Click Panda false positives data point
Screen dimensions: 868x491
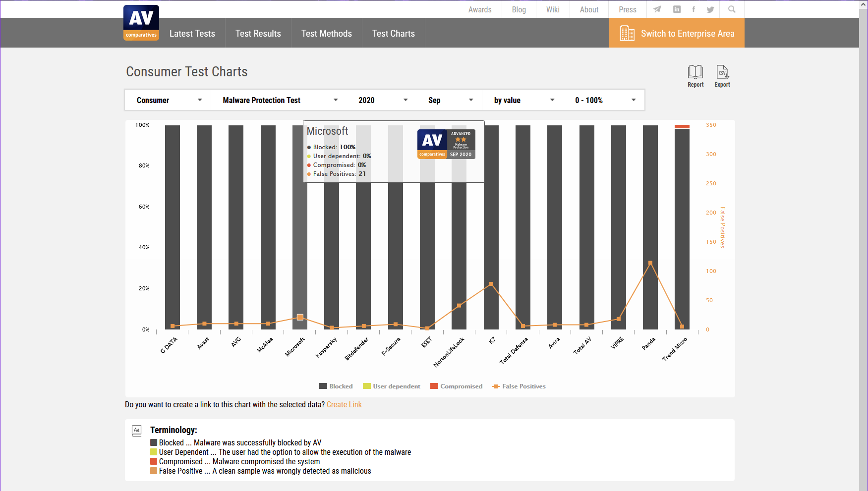click(650, 263)
